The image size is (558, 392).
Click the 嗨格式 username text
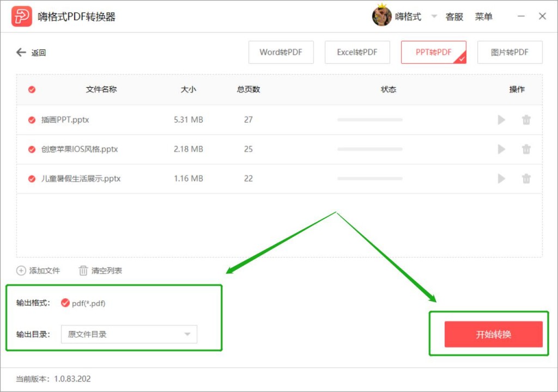[408, 17]
